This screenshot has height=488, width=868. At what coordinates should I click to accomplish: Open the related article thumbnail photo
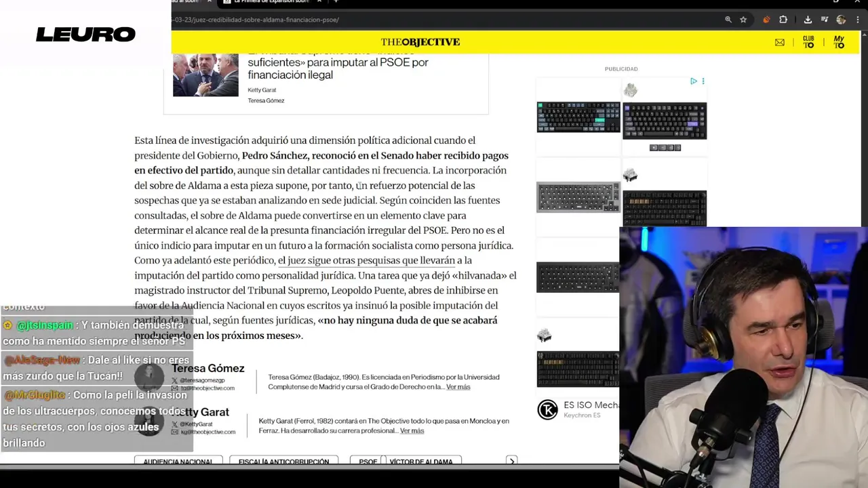[205, 75]
